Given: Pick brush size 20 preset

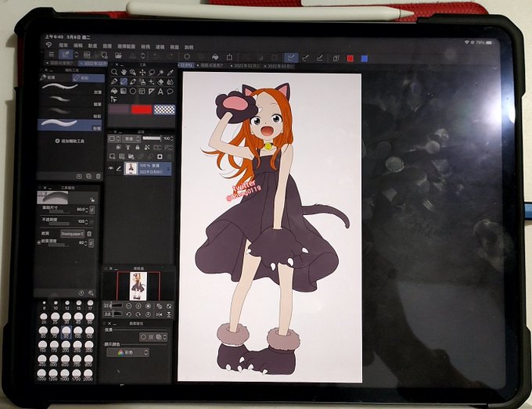Looking at the screenshot, I should click(x=44, y=318).
